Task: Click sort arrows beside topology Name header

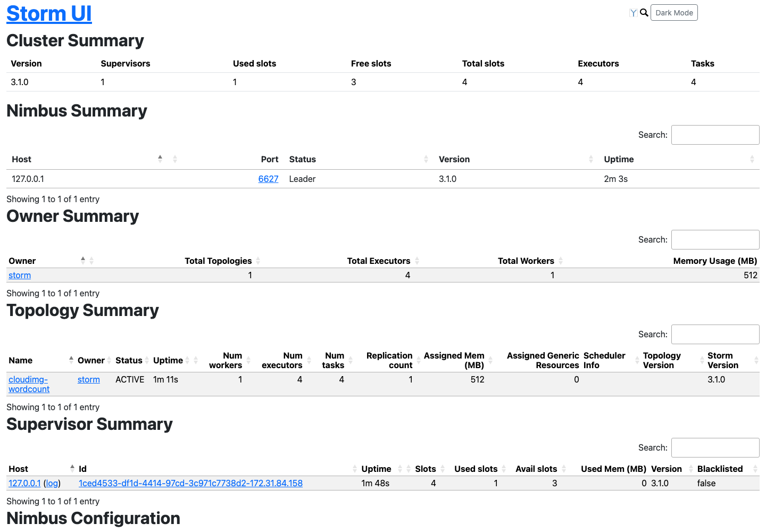Action: pos(71,360)
